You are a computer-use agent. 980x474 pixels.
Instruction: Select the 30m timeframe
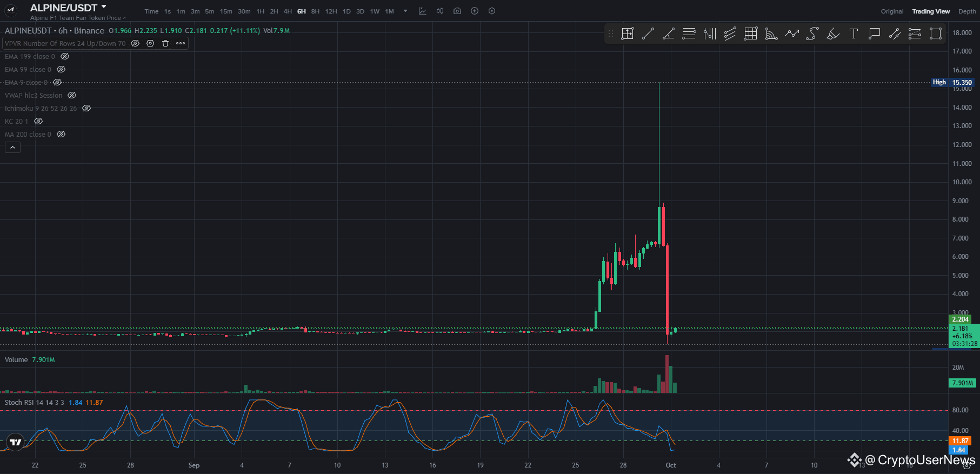coord(244,11)
